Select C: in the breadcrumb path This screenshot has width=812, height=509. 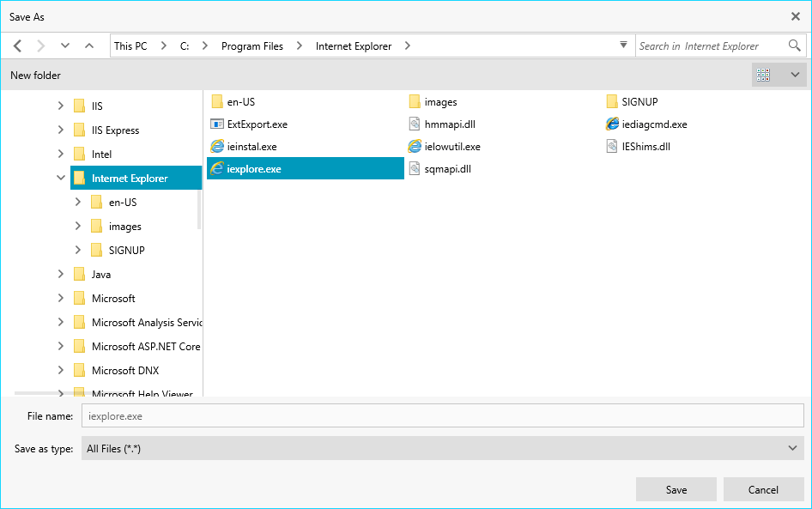(185, 46)
